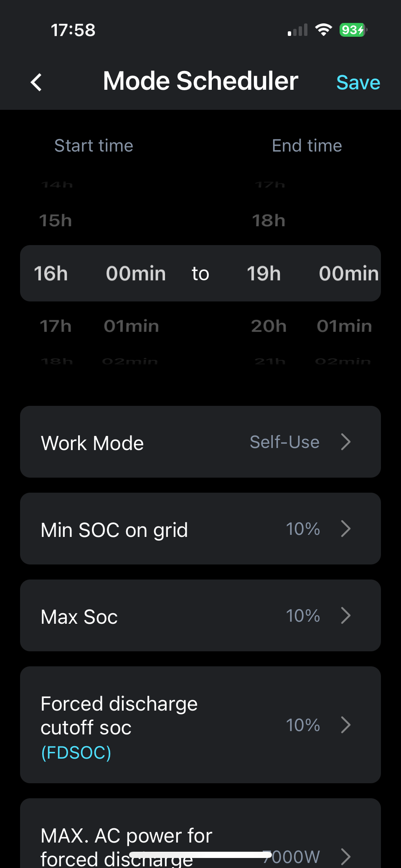Pick 20h in end hour wheel
The image size is (401, 868).
[269, 326]
